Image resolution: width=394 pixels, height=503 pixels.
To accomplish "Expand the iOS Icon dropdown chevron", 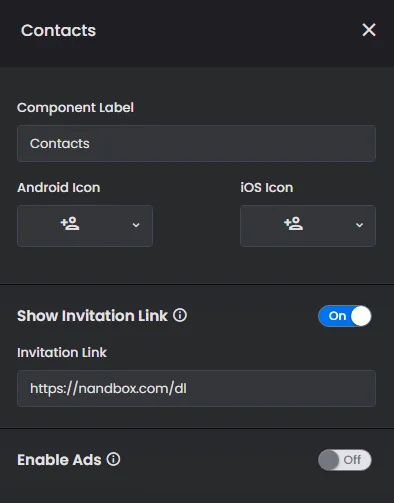I will (359, 225).
